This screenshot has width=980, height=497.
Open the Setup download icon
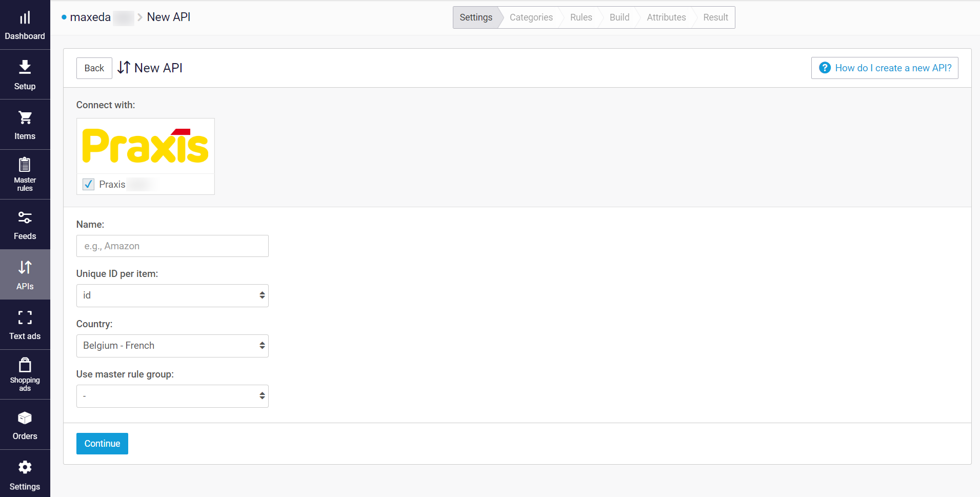click(25, 67)
